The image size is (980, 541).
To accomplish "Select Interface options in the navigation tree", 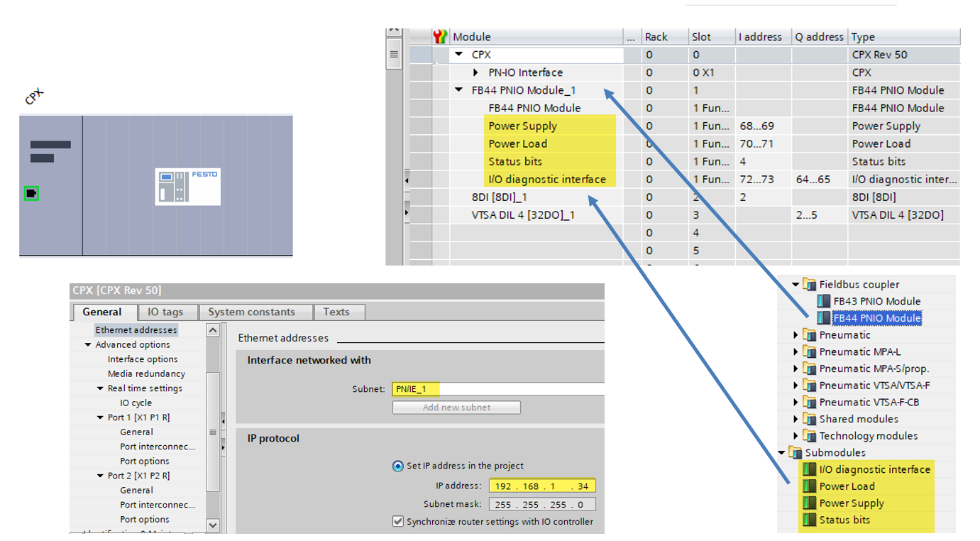I will click(143, 359).
